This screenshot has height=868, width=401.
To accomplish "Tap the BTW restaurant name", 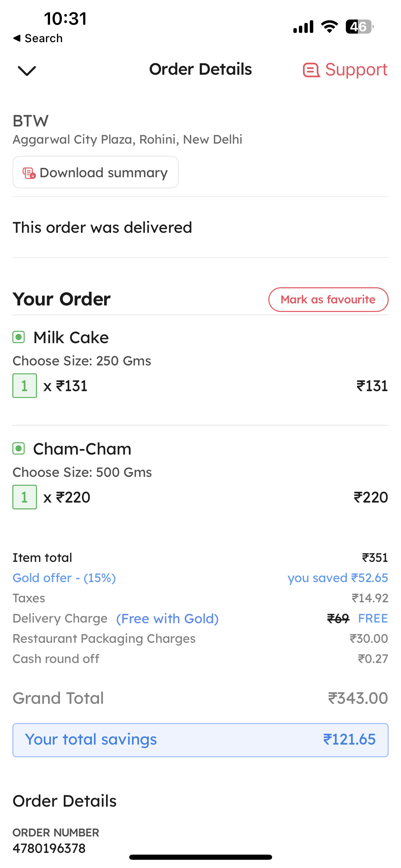I will (31, 121).
